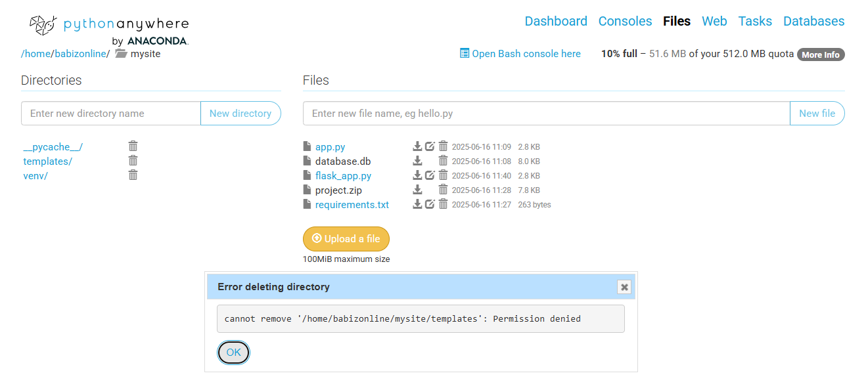
Task: Download database.db using its download icon
Action: tap(417, 161)
